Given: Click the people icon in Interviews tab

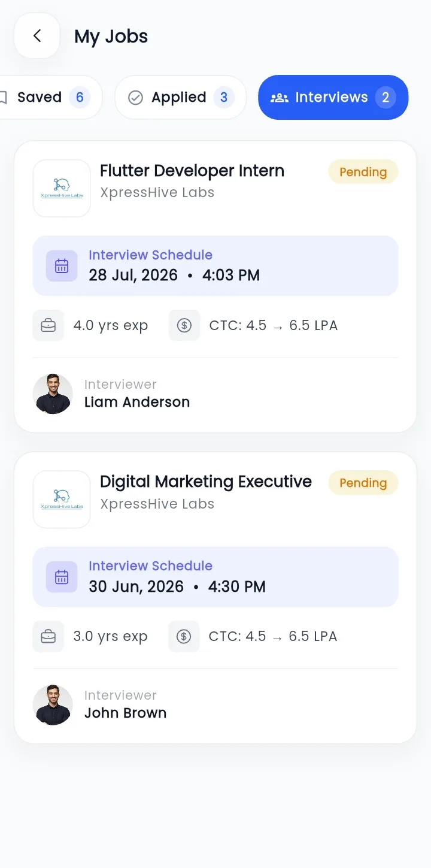Looking at the screenshot, I should tap(280, 98).
